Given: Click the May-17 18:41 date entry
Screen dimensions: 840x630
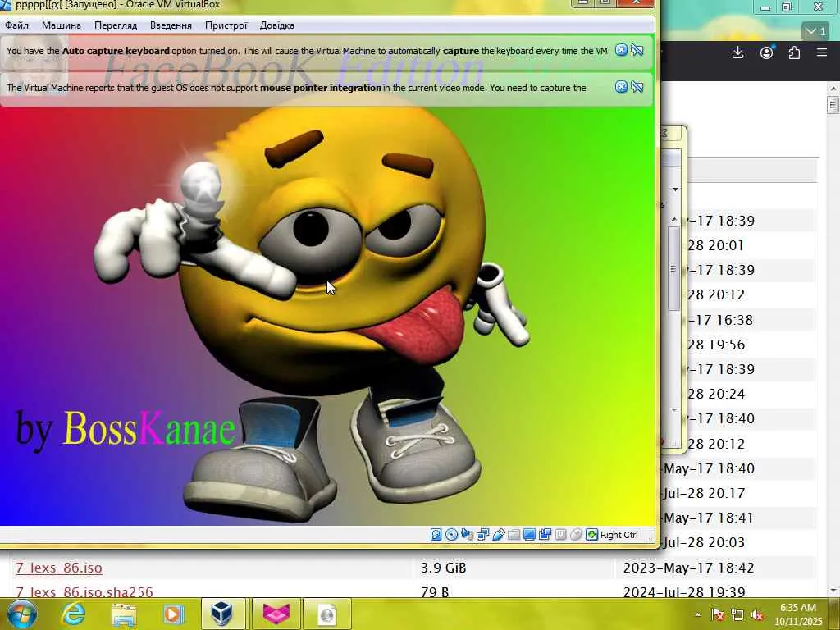Looking at the screenshot, I should (x=708, y=518).
